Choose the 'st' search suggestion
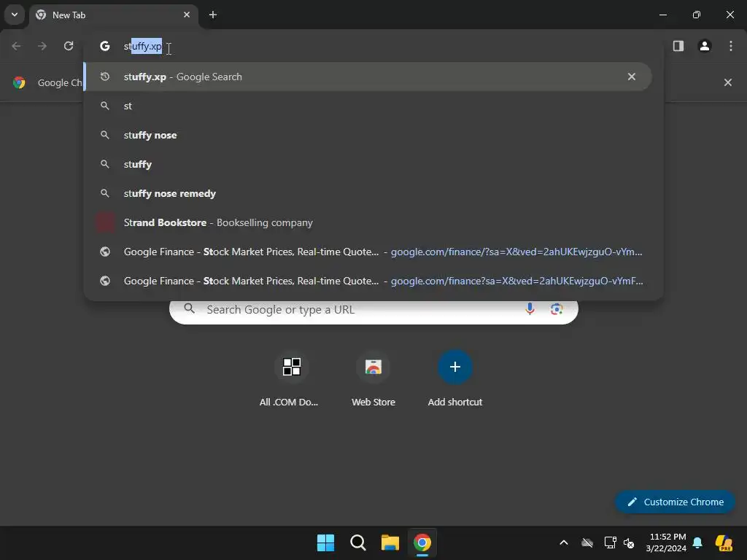Viewport: 747px width, 560px height. coord(373,106)
